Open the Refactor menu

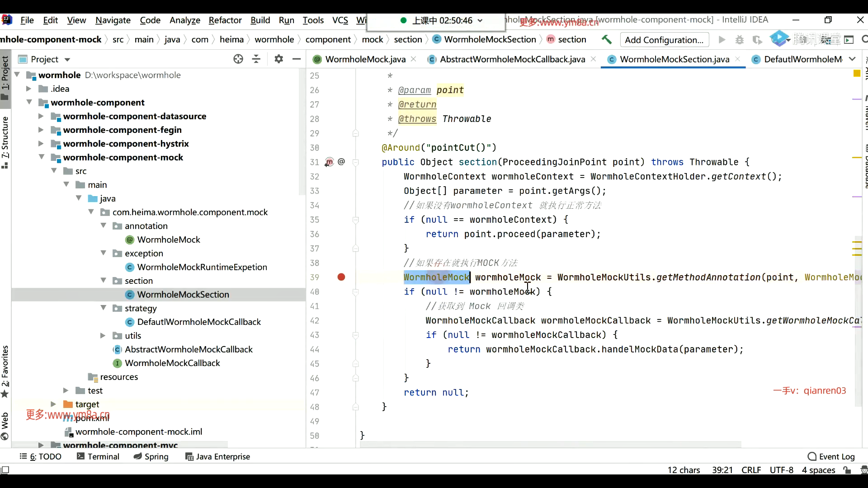pyautogui.click(x=225, y=20)
